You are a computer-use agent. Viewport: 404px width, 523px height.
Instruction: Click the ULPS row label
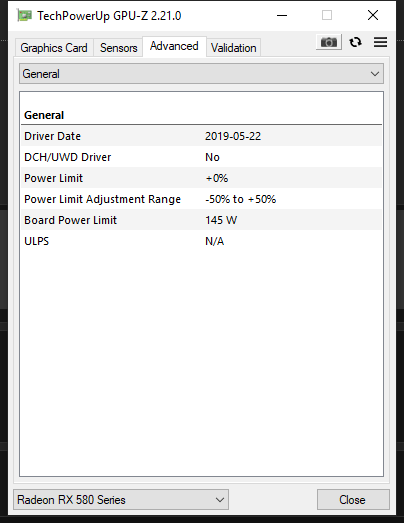click(36, 241)
